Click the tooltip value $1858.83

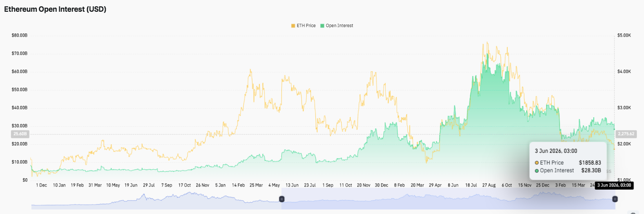point(590,162)
